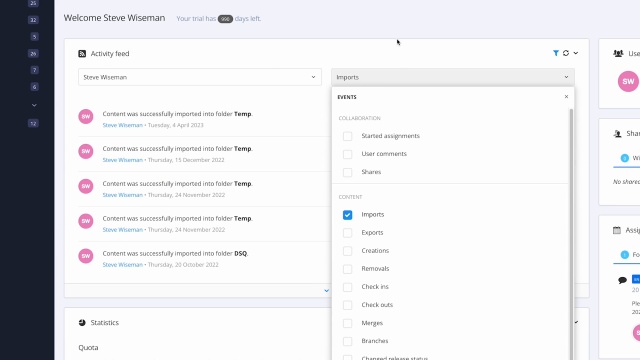Viewport: 640px width, 360px height.
Task: Click the Shares panel icon
Action: 618,133
